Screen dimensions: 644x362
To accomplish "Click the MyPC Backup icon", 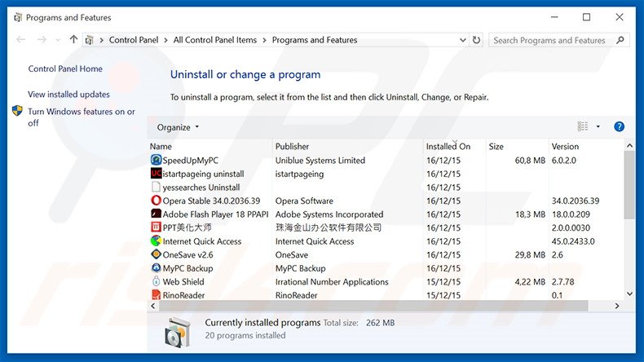I will (156, 268).
